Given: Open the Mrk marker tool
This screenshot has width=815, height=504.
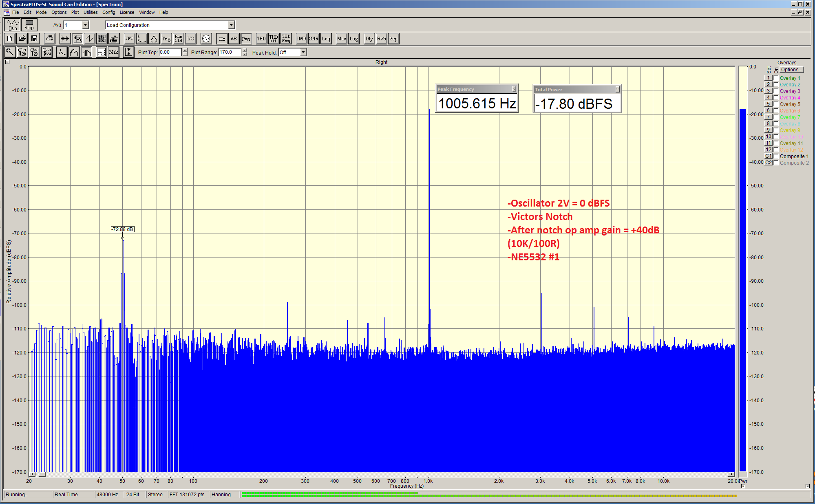Looking at the screenshot, I should [113, 52].
